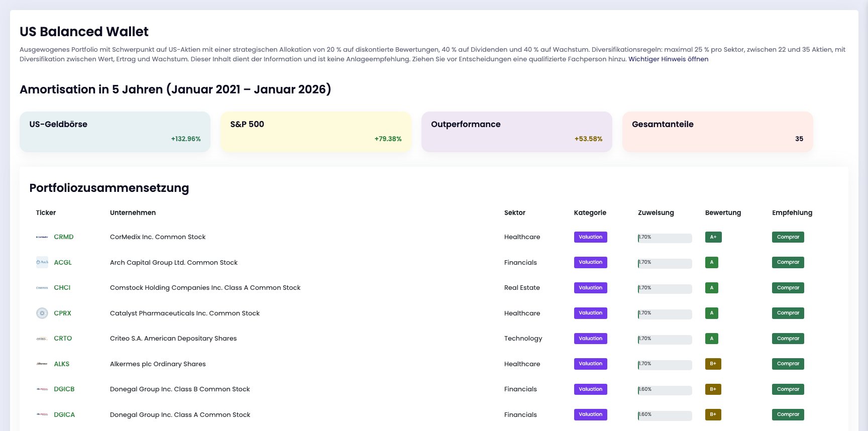Click the Comprar button for CorMedix
Screen dimensions: 868x431
[788, 237]
